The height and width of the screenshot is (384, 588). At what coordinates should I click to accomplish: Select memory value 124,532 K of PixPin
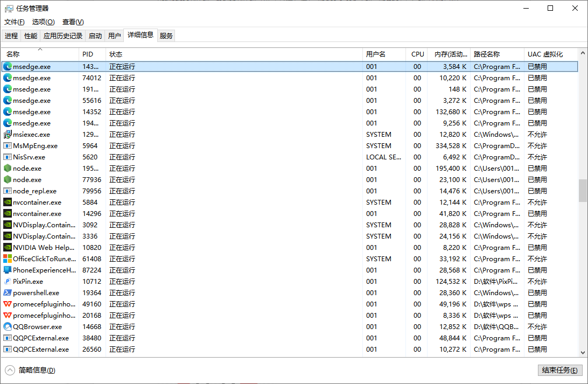451,281
